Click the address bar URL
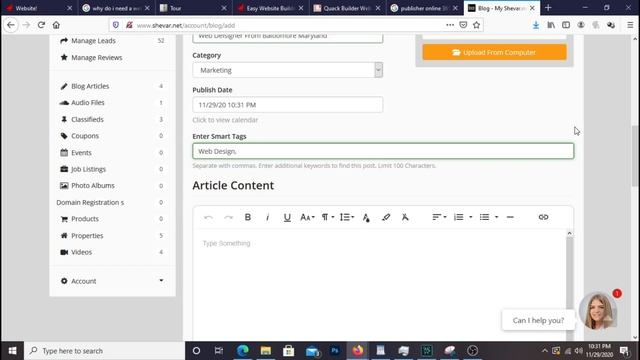The height and width of the screenshot is (360, 640). [x=186, y=25]
